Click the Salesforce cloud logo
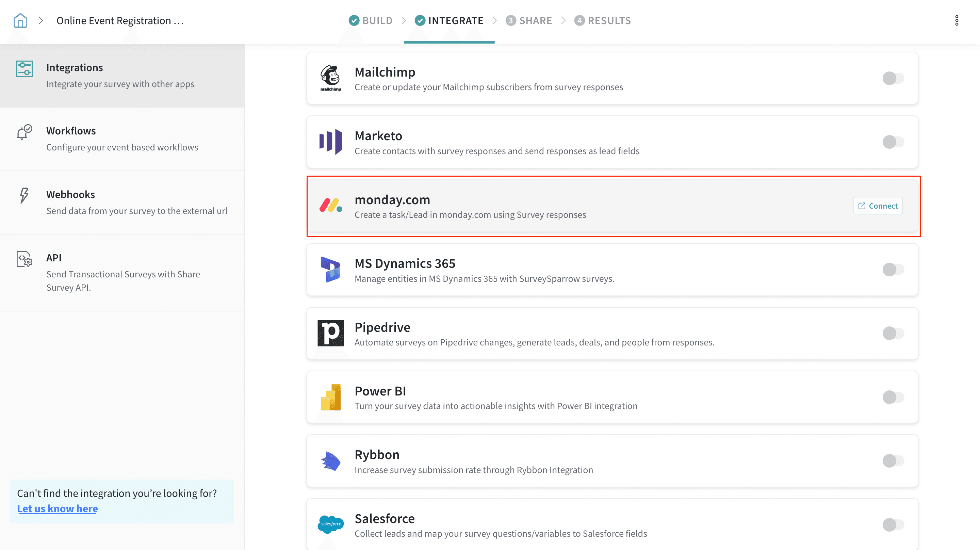The height and width of the screenshot is (550, 980). (x=330, y=524)
